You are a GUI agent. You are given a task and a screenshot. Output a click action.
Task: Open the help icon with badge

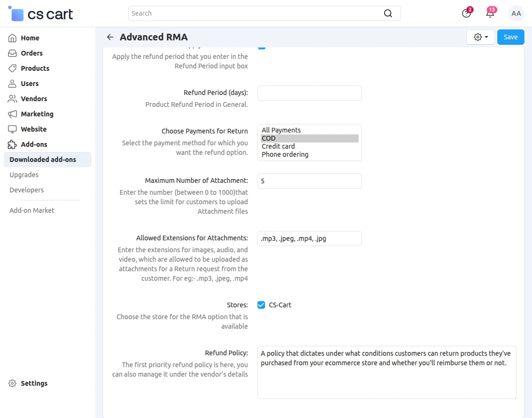click(466, 13)
